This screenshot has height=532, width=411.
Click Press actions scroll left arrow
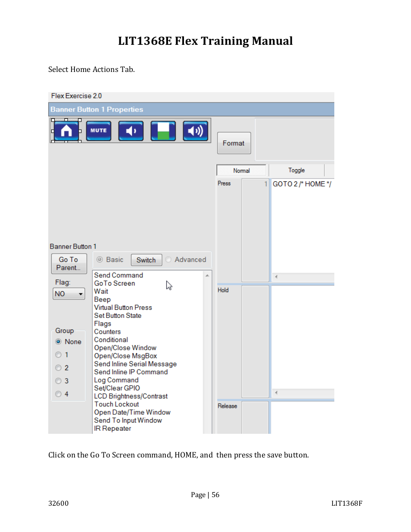(x=276, y=277)
